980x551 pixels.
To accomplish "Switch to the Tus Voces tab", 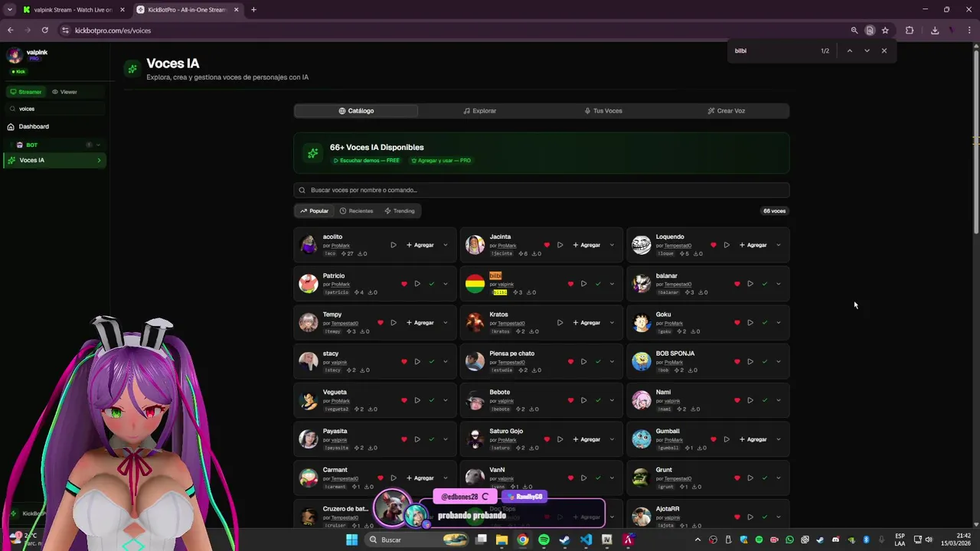I will (603, 111).
